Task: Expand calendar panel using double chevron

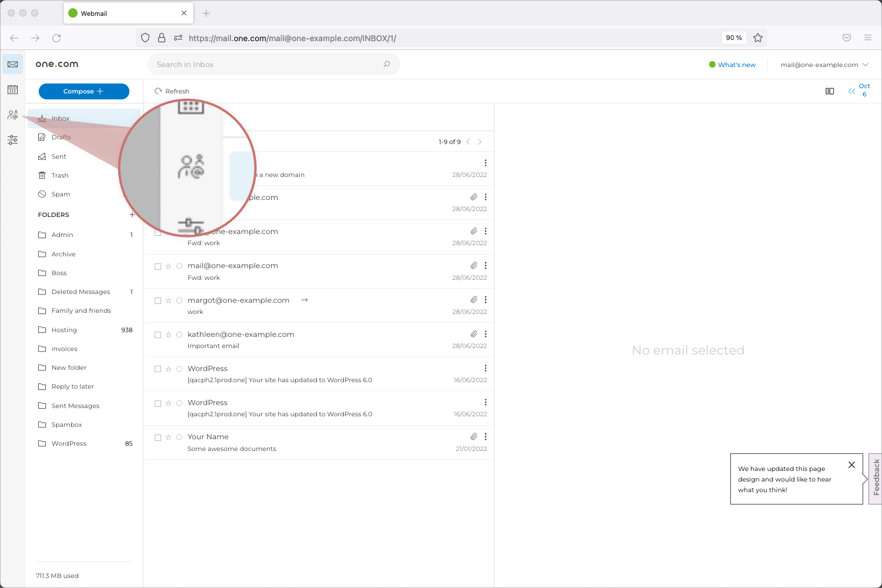Action: 851,91
